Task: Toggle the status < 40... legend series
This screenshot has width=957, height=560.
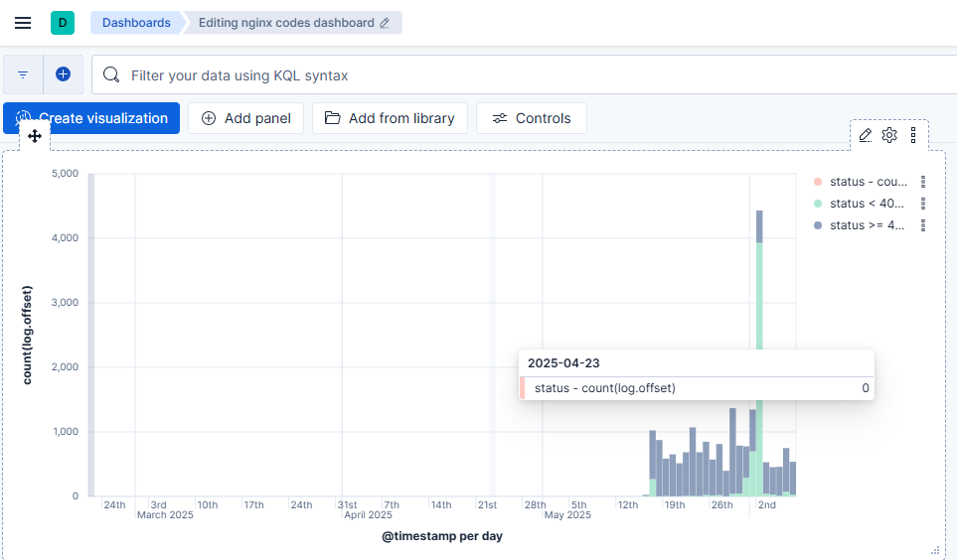Action: pos(867,204)
